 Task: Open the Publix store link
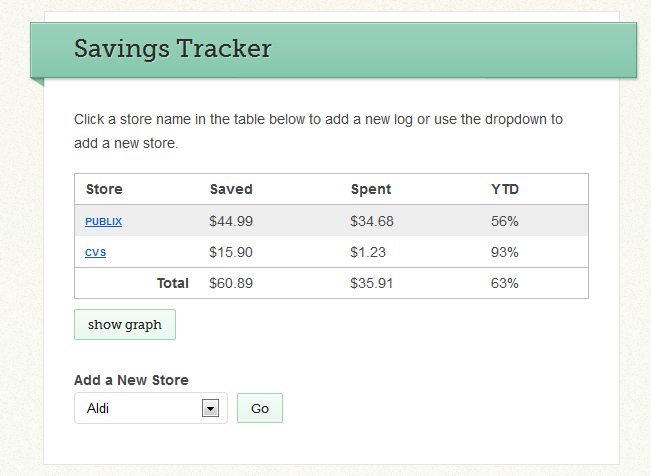(x=103, y=221)
